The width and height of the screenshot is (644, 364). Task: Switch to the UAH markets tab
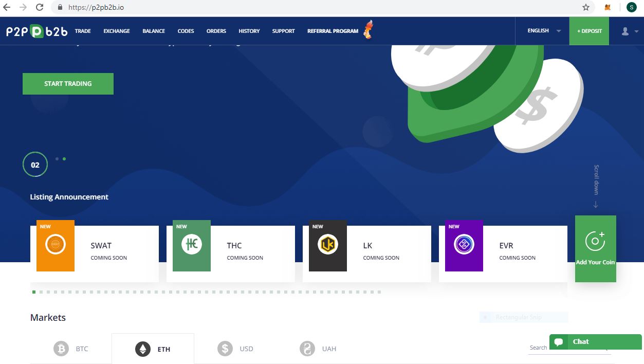pyautogui.click(x=318, y=349)
